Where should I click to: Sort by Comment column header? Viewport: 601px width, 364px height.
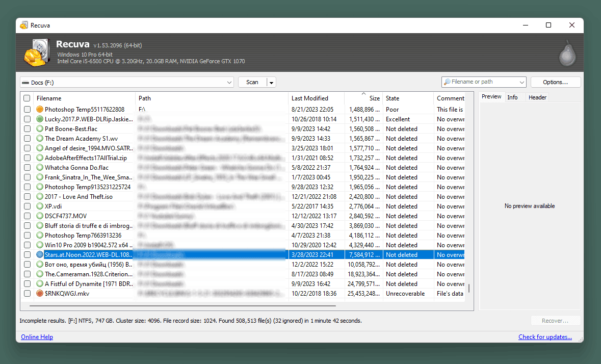449,98
